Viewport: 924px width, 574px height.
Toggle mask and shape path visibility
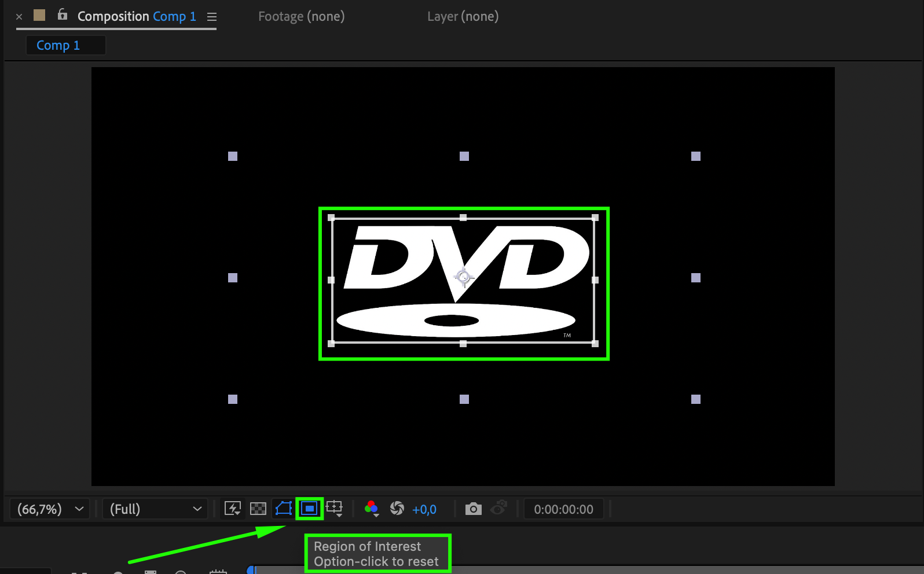pos(284,509)
